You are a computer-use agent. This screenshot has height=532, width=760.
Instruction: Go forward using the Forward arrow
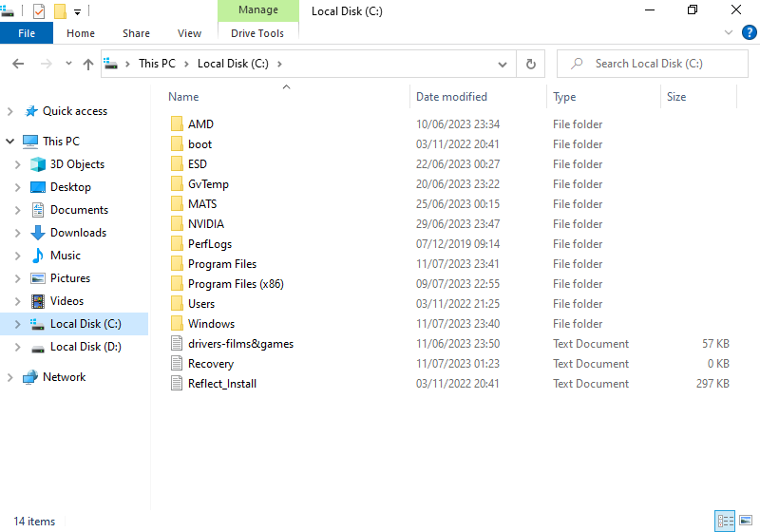click(x=46, y=64)
